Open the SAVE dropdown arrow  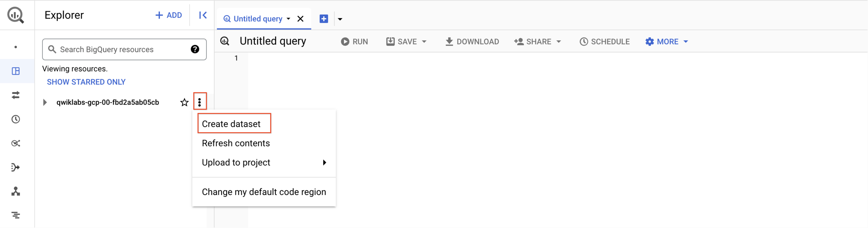pos(424,41)
